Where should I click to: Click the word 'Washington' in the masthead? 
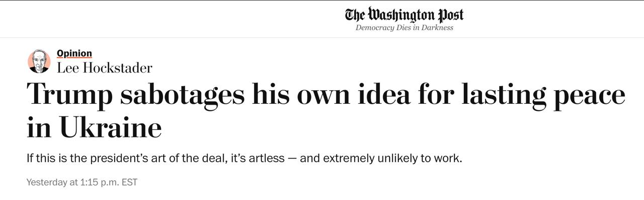[401, 15]
